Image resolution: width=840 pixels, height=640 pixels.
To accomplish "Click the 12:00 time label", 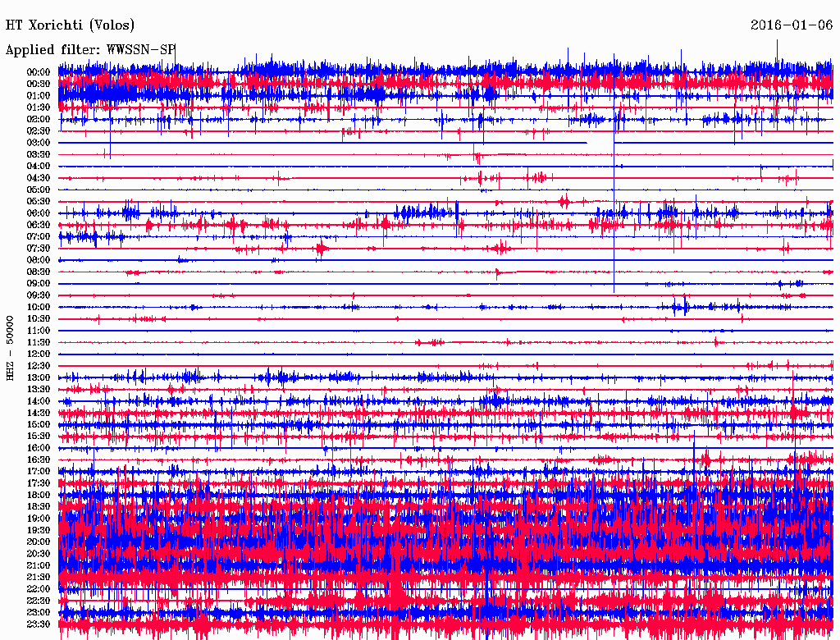I will (39, 354).
